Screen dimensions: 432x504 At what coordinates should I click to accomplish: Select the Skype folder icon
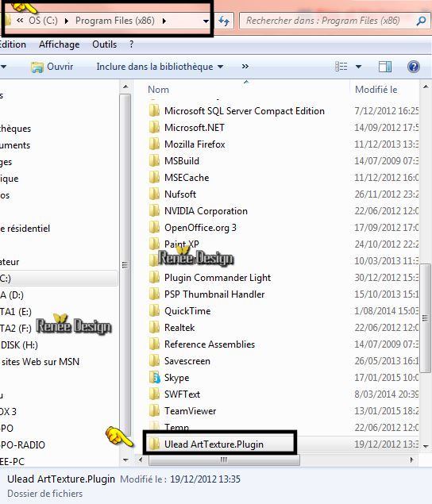(x=154, y=378)
